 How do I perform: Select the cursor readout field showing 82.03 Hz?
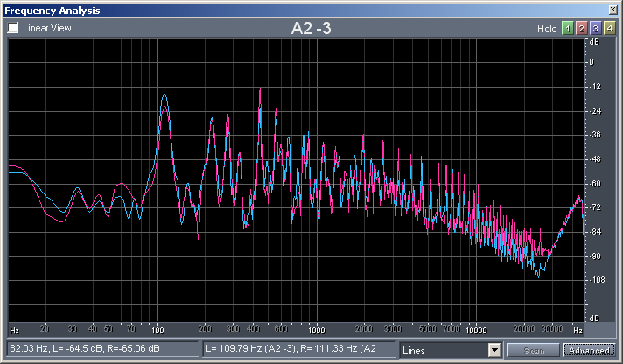101,350
